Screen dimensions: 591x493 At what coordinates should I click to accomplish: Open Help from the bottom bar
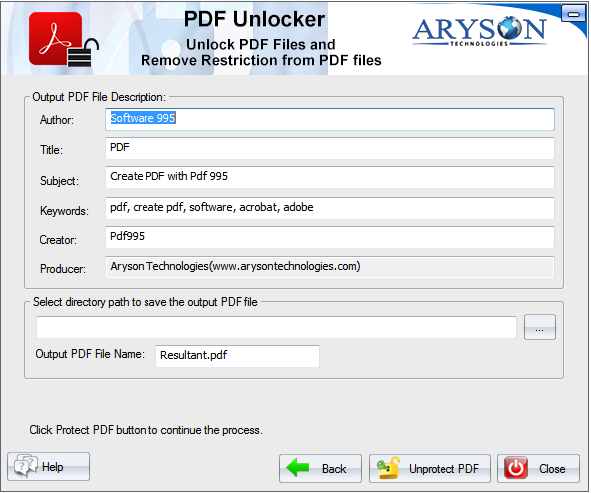[48, 467]
